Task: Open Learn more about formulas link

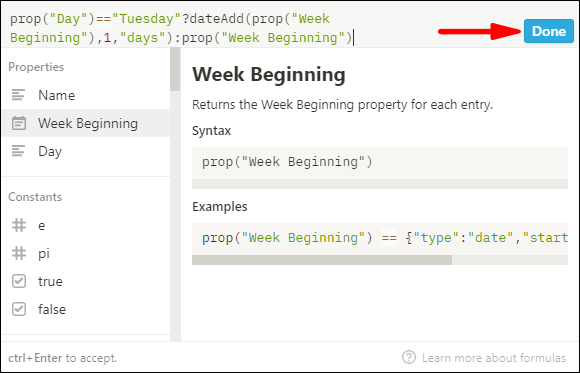Action: [494, 358]
